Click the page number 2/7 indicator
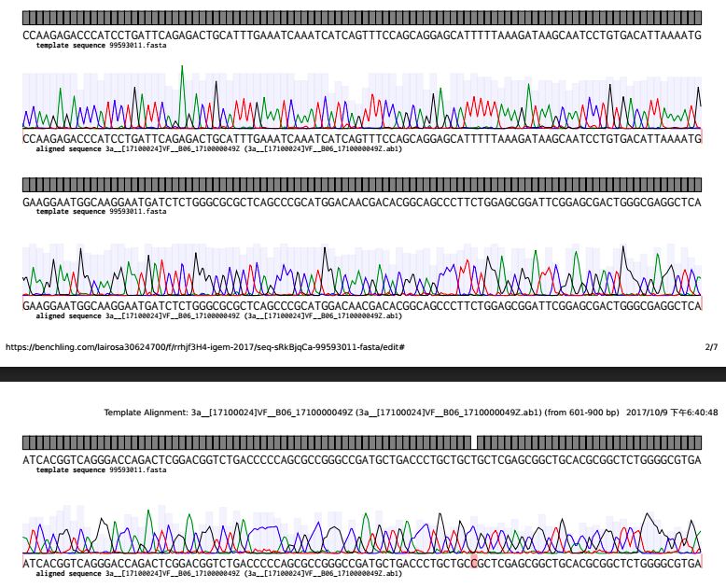The width and height of the screenshot is (726, 588). point(711,347)
